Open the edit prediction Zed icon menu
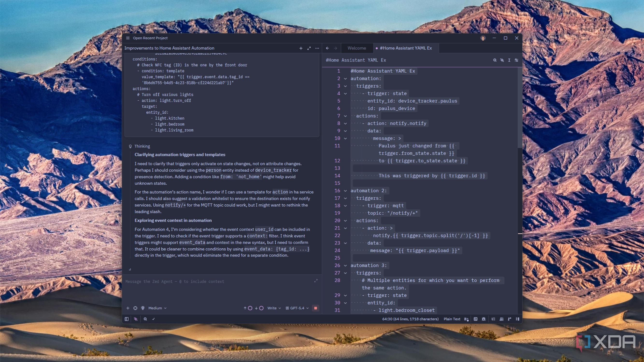Viewport: 644px width, 362px height. [466, 319]
